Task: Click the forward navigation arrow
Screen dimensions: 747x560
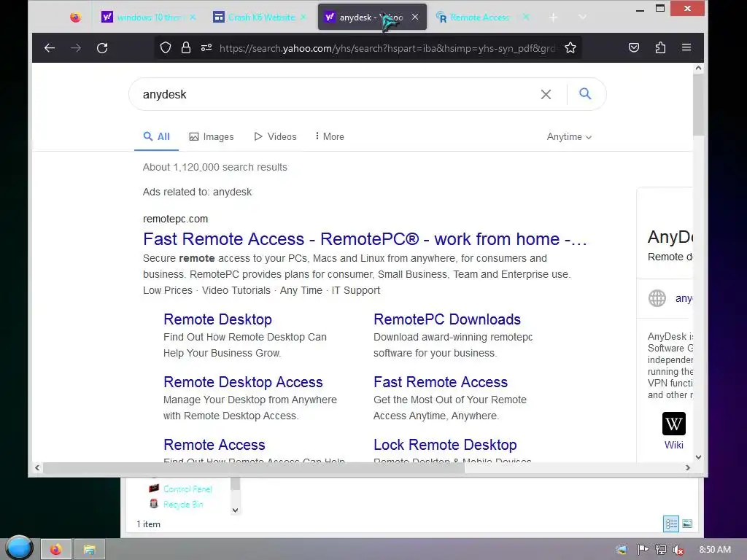Action: [76, 47]
